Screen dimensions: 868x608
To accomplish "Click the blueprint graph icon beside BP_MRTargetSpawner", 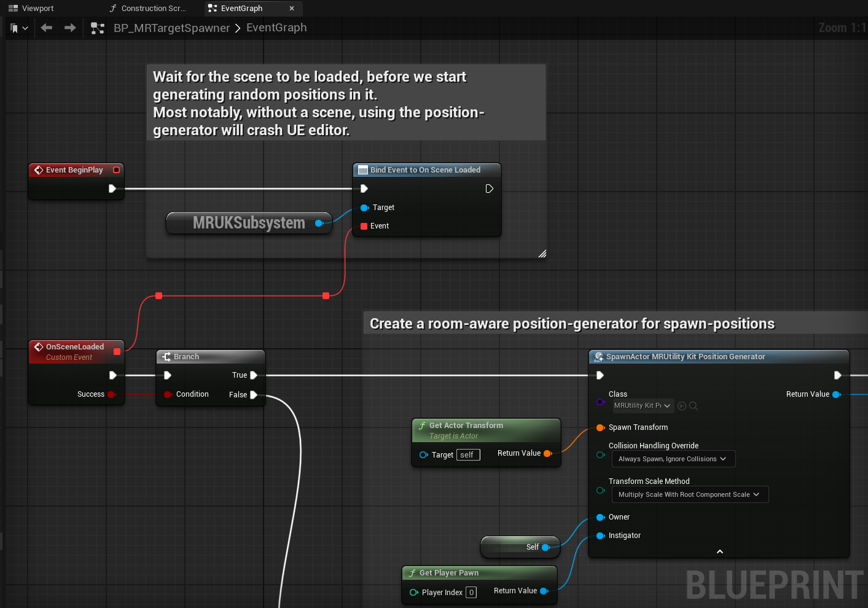I will pyautogui.click(x=97, y=28).
